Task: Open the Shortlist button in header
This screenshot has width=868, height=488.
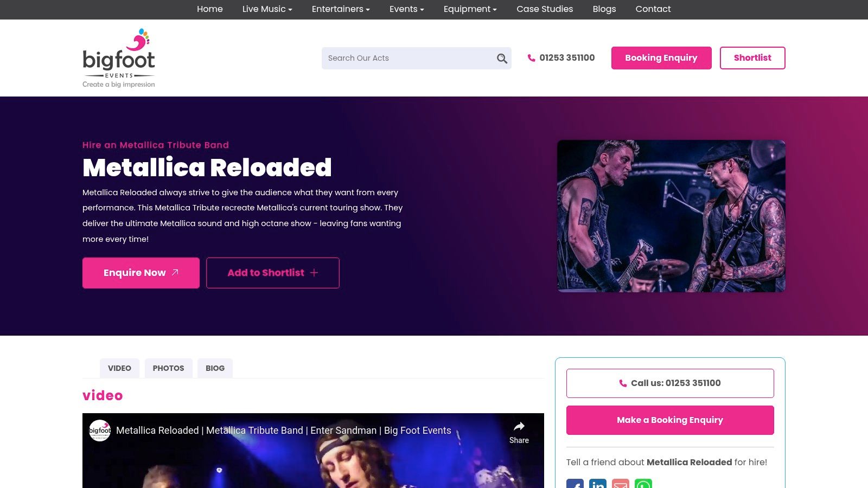Action: coord(752,58)
